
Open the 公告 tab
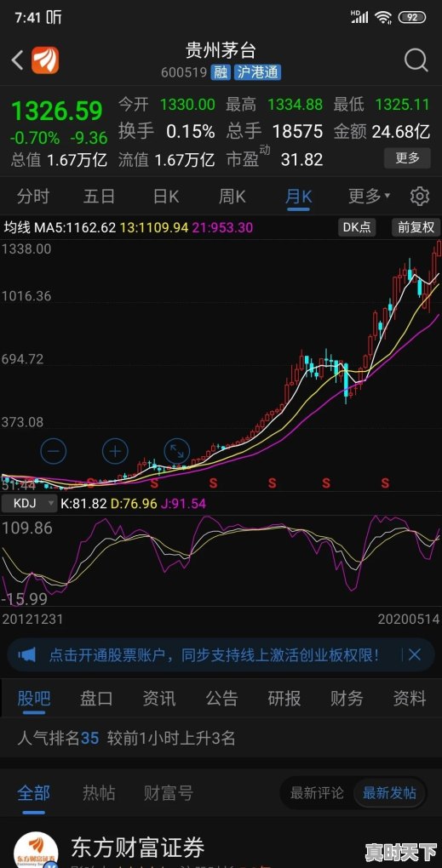tap(221, 698)
